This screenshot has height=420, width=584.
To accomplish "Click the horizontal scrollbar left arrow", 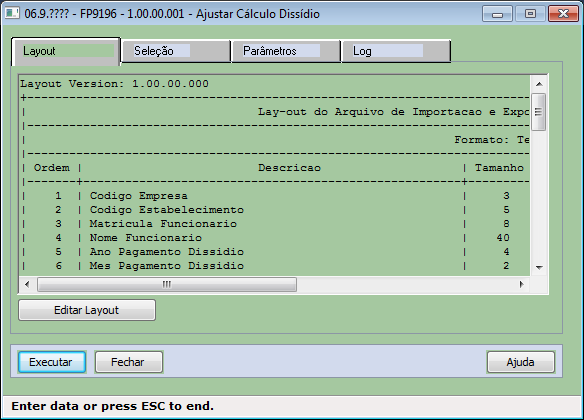I will pos(27,284).
